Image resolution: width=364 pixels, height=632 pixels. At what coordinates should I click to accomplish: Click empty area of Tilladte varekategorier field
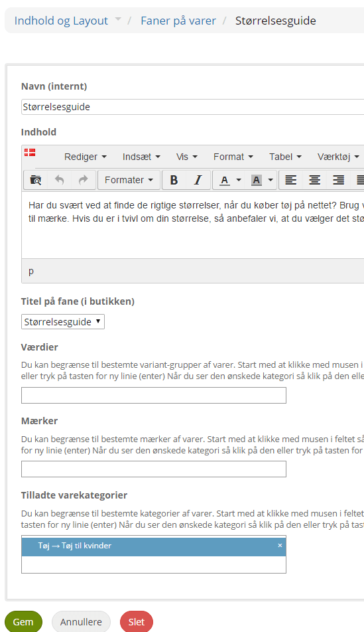(154, 564)
